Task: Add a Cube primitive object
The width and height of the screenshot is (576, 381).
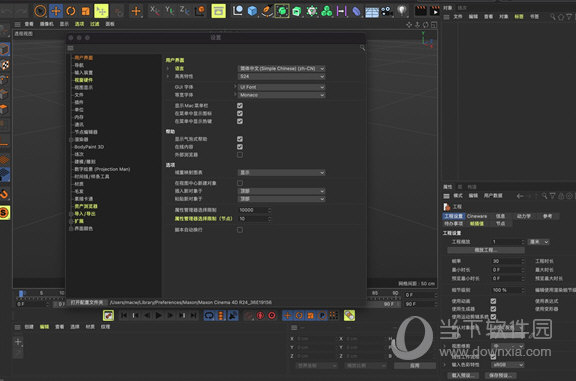Action: 252,11
